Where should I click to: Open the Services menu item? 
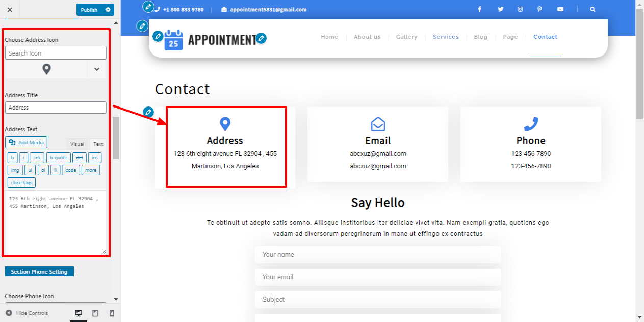click(x=446, y=37)
